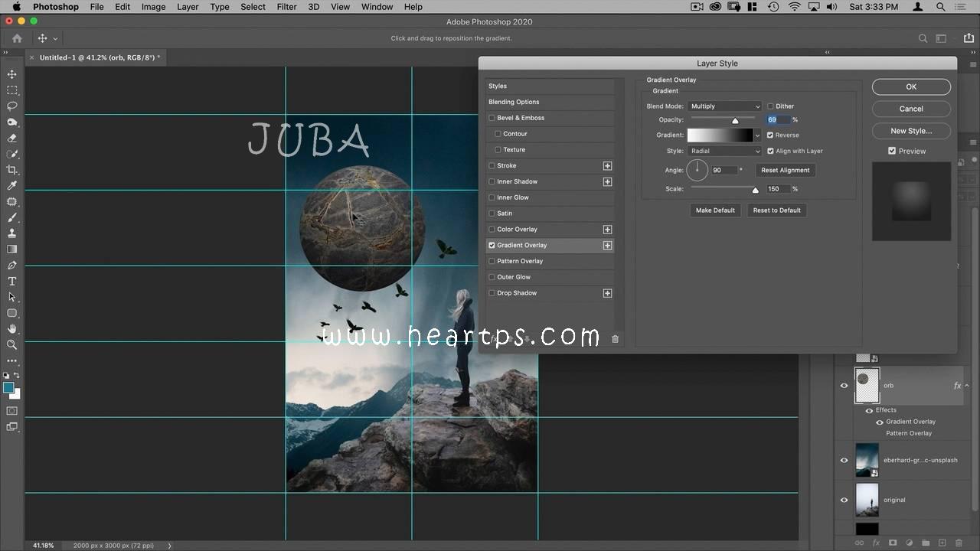The width and height of the screenshot is (980, 551).
Task: Click the gradient preview bar
Action: point(720,135)
